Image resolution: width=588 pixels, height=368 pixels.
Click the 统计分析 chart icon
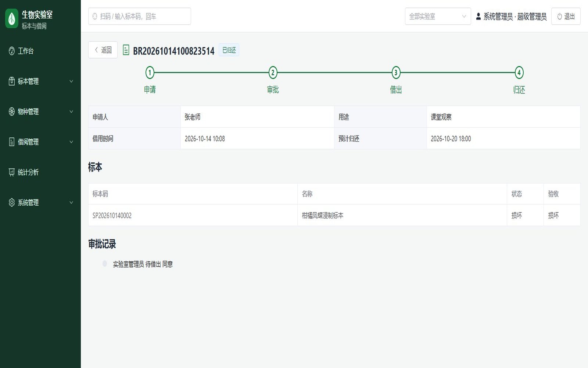tap(12, 172)
